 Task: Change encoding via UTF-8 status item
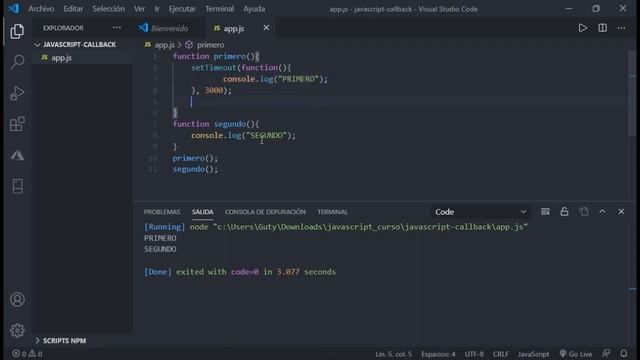[x=474, y=354]
